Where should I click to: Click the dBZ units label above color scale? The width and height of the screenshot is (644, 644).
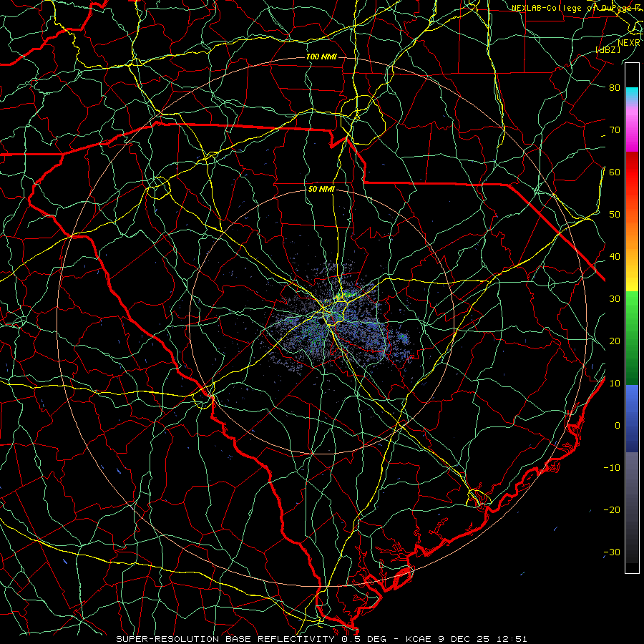click(x=608, y=49)
